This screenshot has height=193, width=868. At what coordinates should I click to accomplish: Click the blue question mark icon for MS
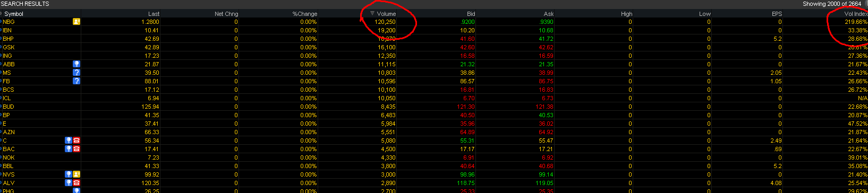click(x=76, y=73)
